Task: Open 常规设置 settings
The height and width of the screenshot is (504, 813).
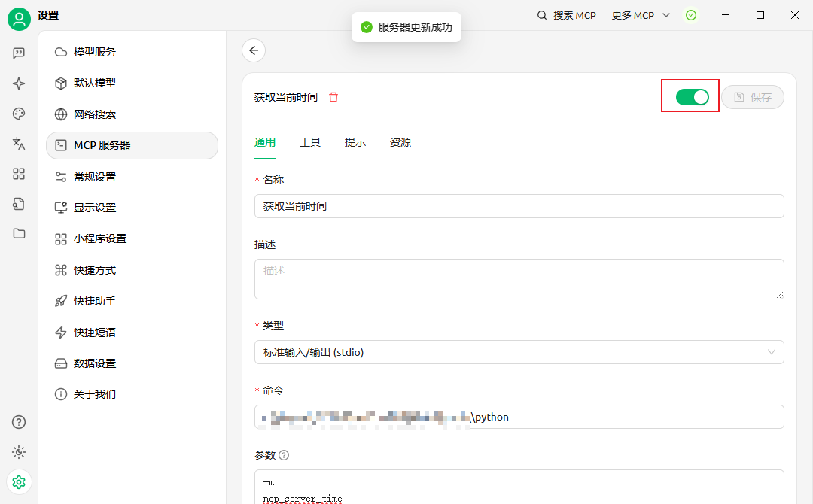Action: click(132, 177)
